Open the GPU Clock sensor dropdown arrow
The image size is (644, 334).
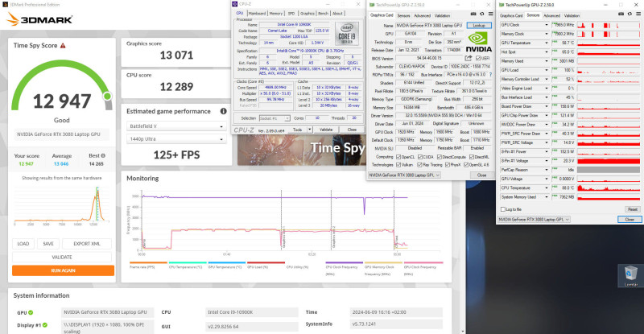(x=547, y=25)
